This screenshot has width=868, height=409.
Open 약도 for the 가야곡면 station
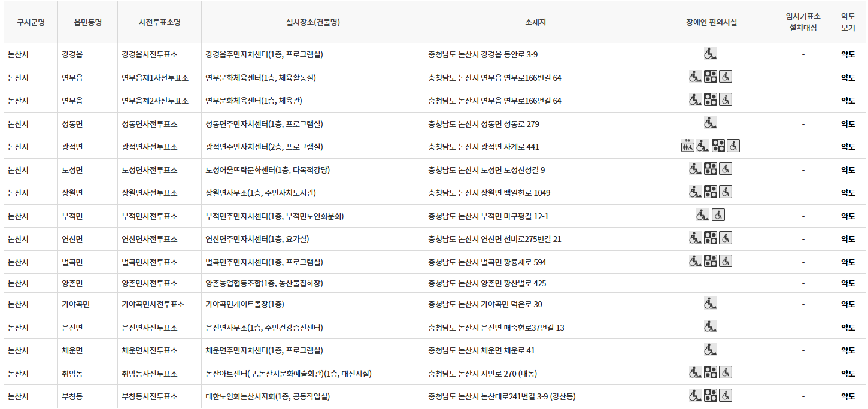pyautogui.click(x=851, y=304)
